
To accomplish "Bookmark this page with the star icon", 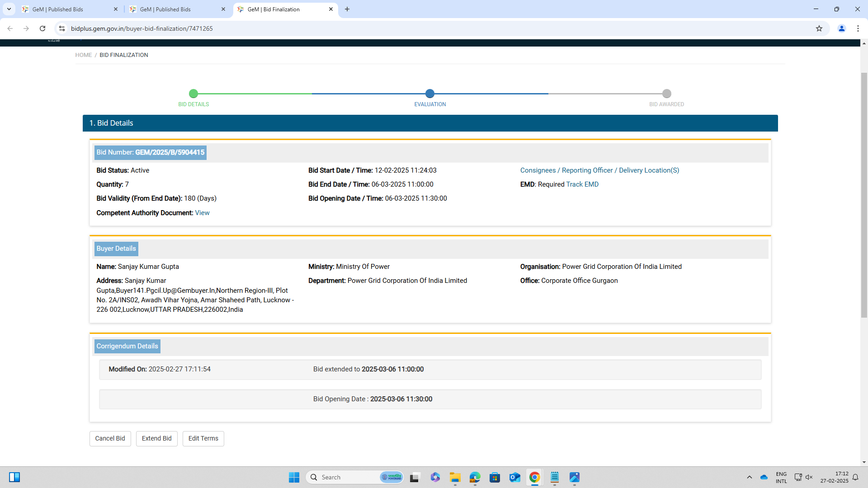I will [819, 28].
